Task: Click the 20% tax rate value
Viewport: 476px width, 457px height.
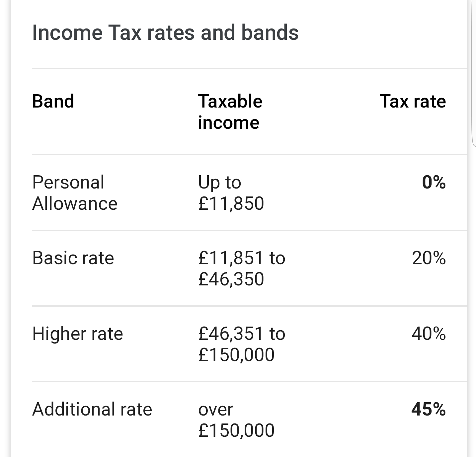Action: click(429, 258)
